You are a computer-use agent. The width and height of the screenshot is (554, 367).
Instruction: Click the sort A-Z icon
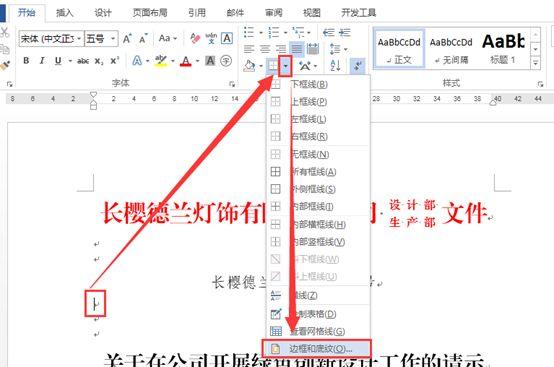coord(335,65)
